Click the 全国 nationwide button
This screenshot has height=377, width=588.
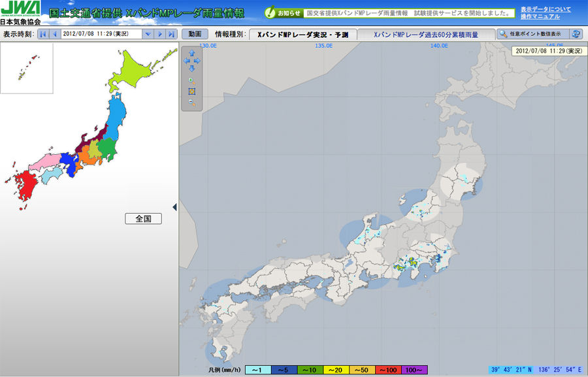click(143, 219)
